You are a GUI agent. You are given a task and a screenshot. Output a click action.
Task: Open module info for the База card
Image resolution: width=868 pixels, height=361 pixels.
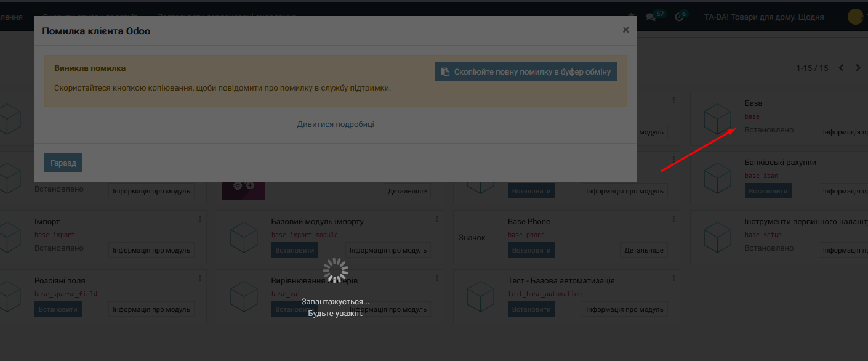click(843, 132)
